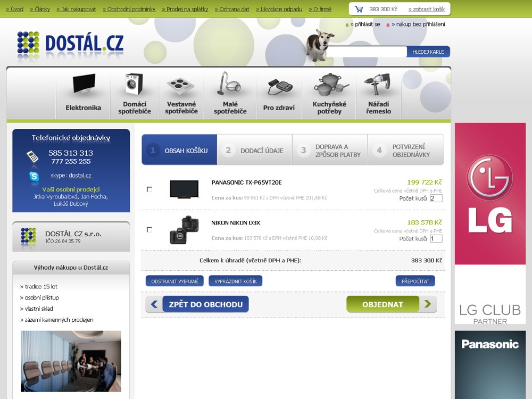Open Domácí spotřebiče washing machine icon
The height and width of the screenshot is (399, 532).
coord(134,84)
